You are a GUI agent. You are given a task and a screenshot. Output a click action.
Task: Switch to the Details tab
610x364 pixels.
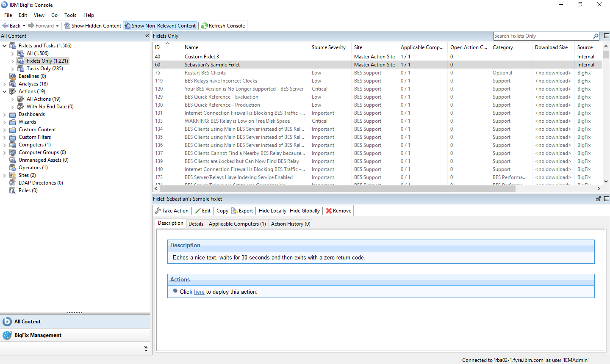[196, 224]
